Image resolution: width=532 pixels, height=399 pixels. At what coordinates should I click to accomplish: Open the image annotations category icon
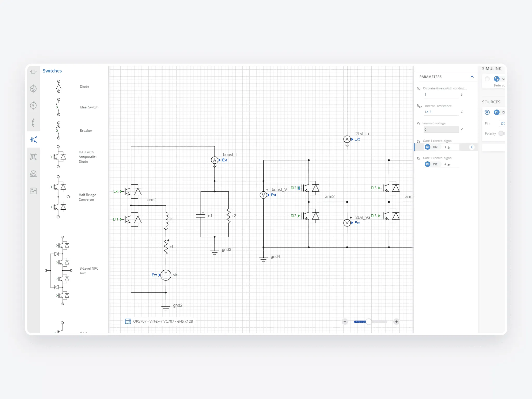pyautogui.click(x=33, y=191)
